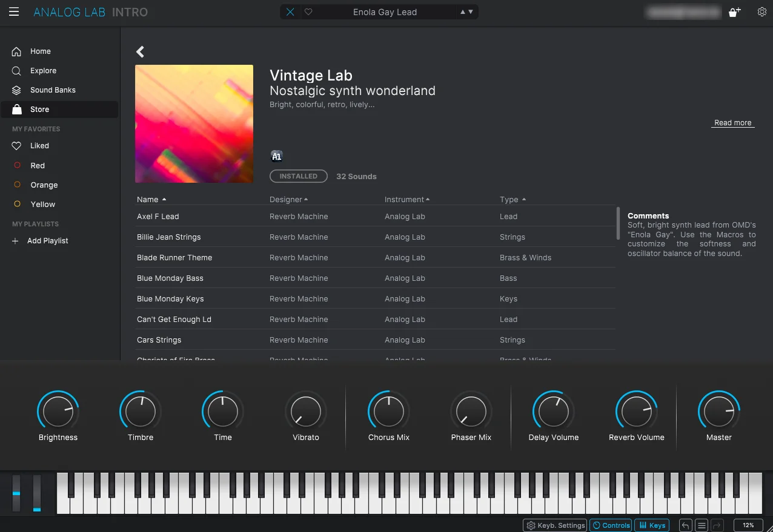Sort the sound list by Type
This screenshot has width=773, height=532.
pos(513,200)
